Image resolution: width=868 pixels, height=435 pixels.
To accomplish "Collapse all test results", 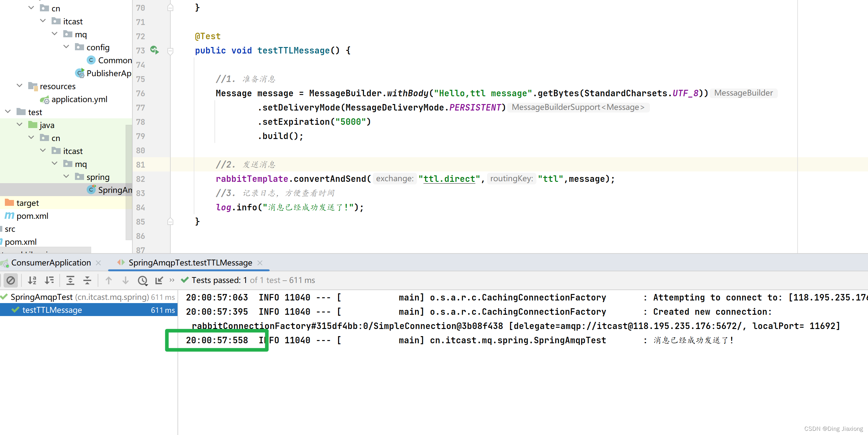I will coord(87,280).
